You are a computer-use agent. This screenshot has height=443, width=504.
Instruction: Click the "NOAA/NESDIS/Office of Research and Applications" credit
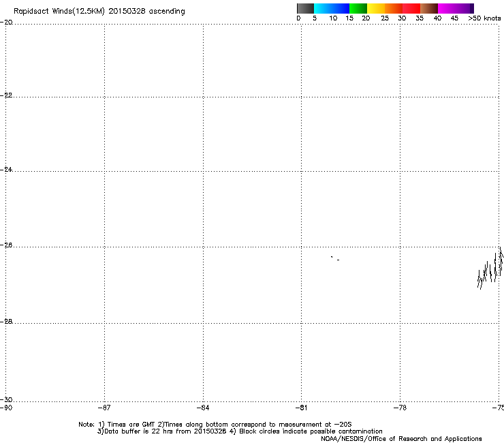401,439
